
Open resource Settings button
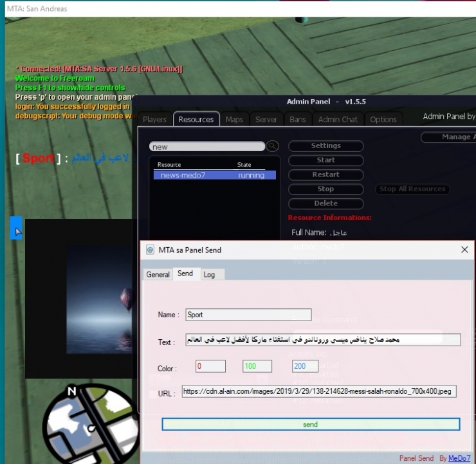tap(325, 146)
